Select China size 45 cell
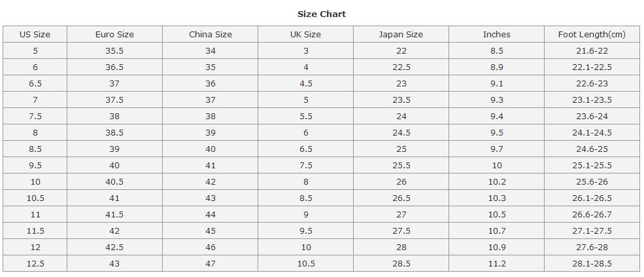Screen dimensions: 644x277 click(x=211, y=231)
